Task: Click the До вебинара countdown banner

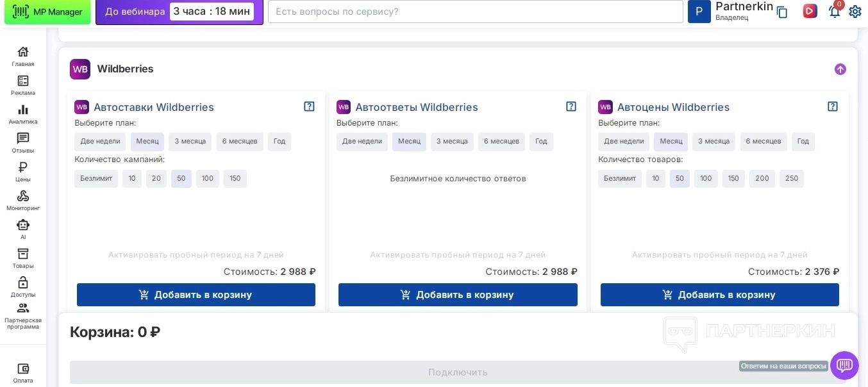Action: (179, 12)
